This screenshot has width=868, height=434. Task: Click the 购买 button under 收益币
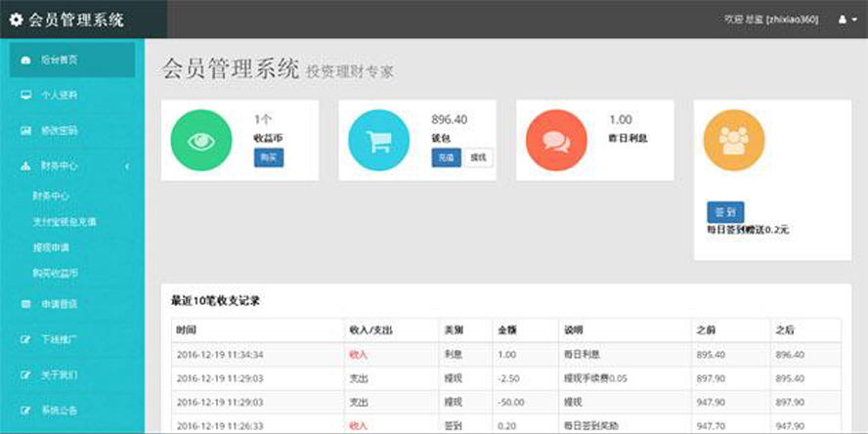pos(269,157)
